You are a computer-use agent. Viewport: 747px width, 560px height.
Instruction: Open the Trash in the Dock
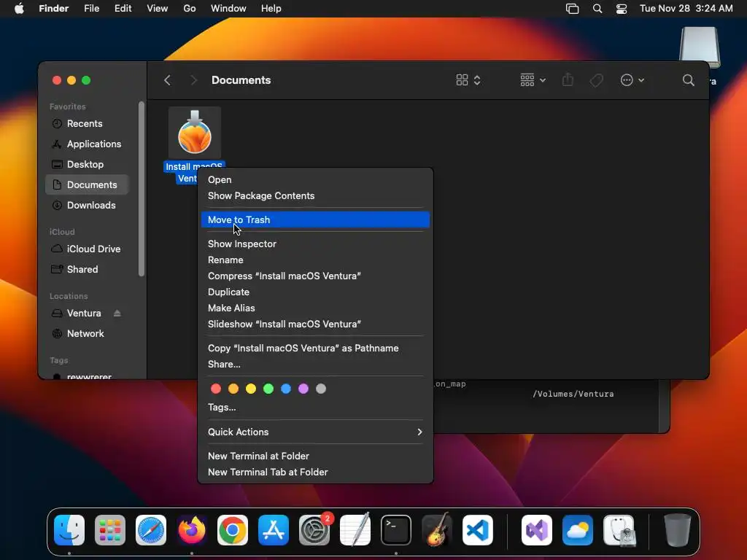click(678, 530)
